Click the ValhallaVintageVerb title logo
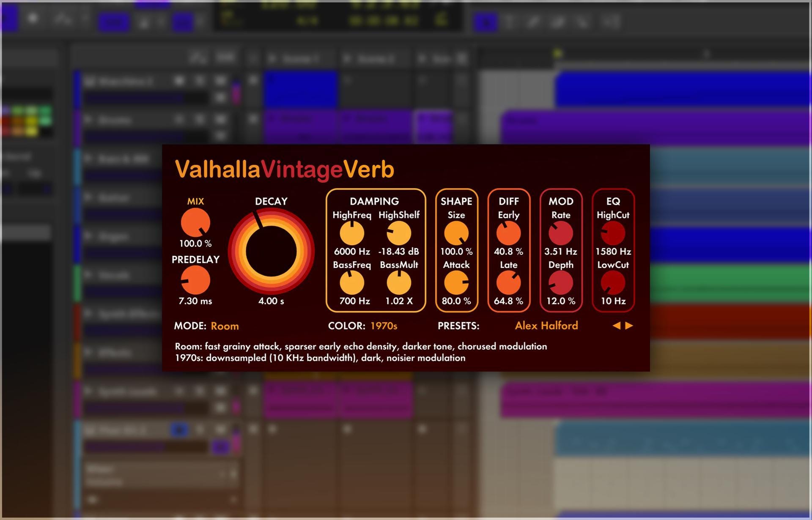 click(x=284, y=170)
